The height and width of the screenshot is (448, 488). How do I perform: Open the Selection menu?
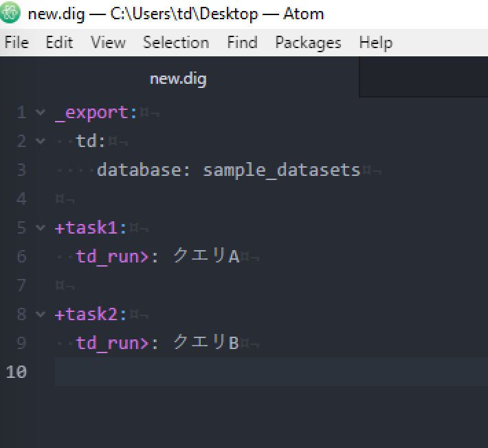tap(176, 43)
